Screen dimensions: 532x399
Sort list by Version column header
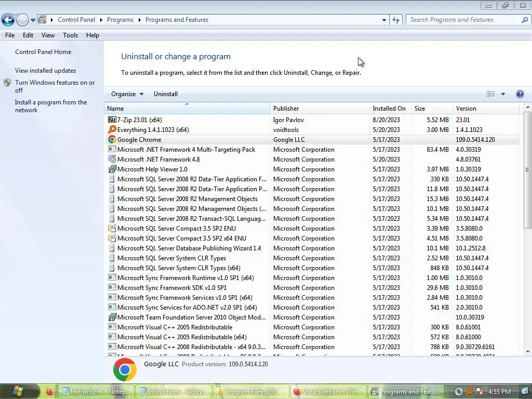point(486,109)
